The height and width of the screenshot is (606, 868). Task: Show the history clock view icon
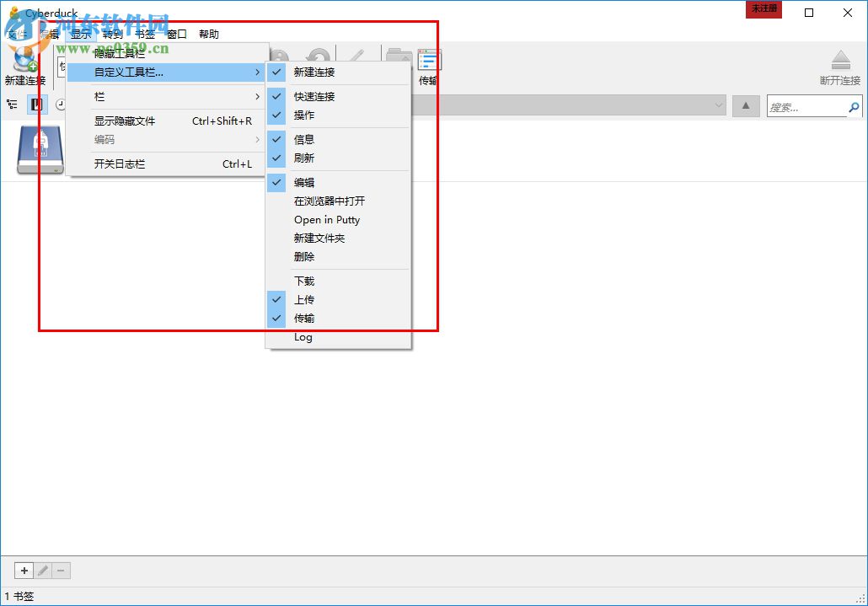[x=61, y=105]
